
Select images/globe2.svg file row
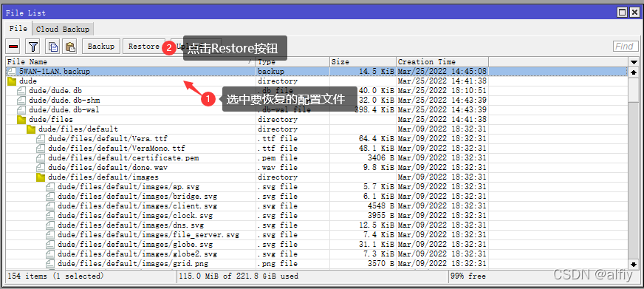317,254
